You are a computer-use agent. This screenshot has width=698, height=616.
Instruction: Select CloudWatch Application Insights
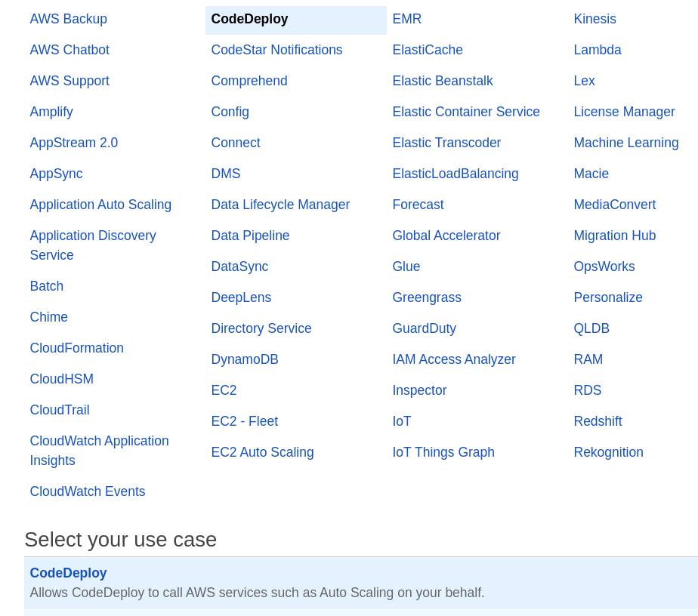[99, 451]
